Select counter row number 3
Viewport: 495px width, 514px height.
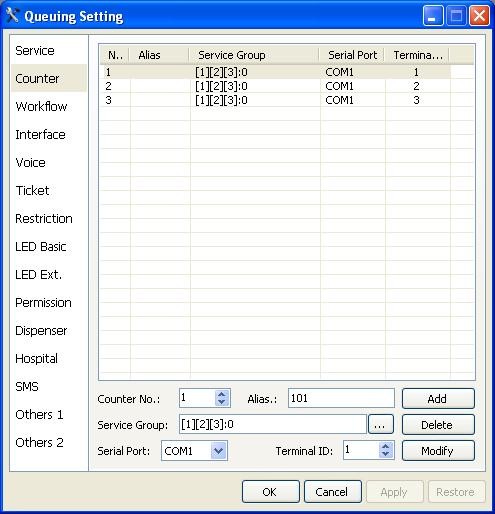tap(275, 100)
